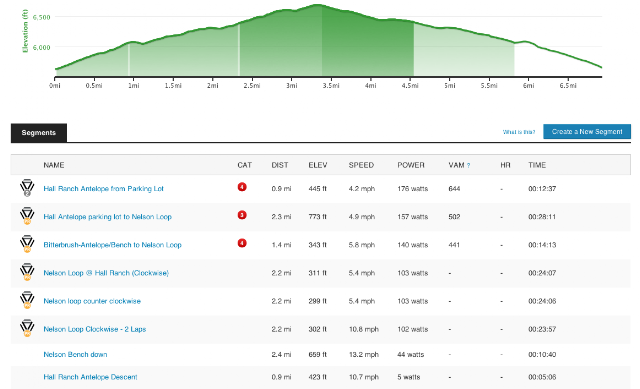This screenshot has height=389, width=640.
Task: Open Hall Ranch Antelope from Parking Lot segment
Action: click(x=103, y=189)
